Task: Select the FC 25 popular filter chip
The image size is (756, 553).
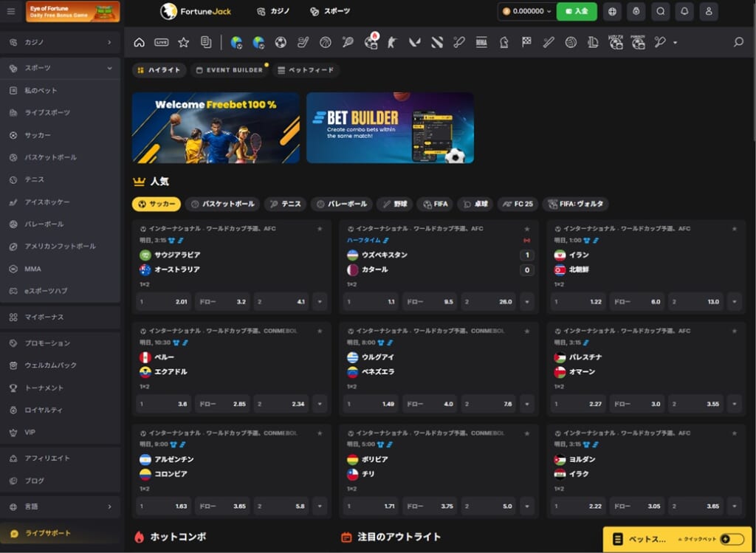Action: (518, 204)
